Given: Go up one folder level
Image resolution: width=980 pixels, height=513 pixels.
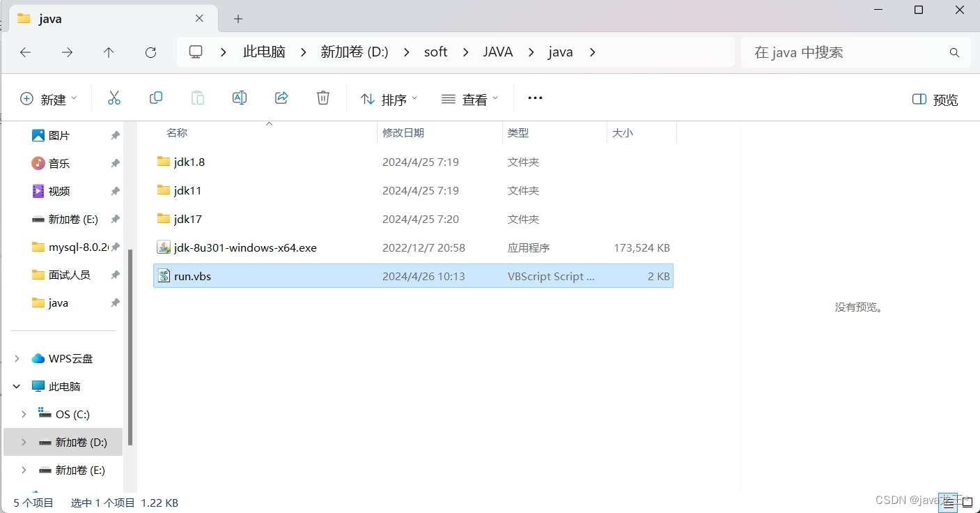Looking at the screenshot, I should tap(109, 52).
